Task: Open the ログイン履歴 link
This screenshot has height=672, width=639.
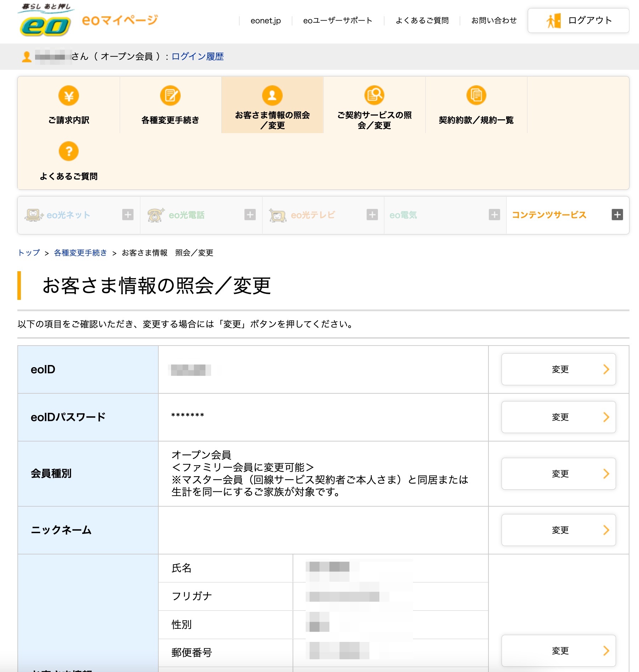Action: coord(198,57)
